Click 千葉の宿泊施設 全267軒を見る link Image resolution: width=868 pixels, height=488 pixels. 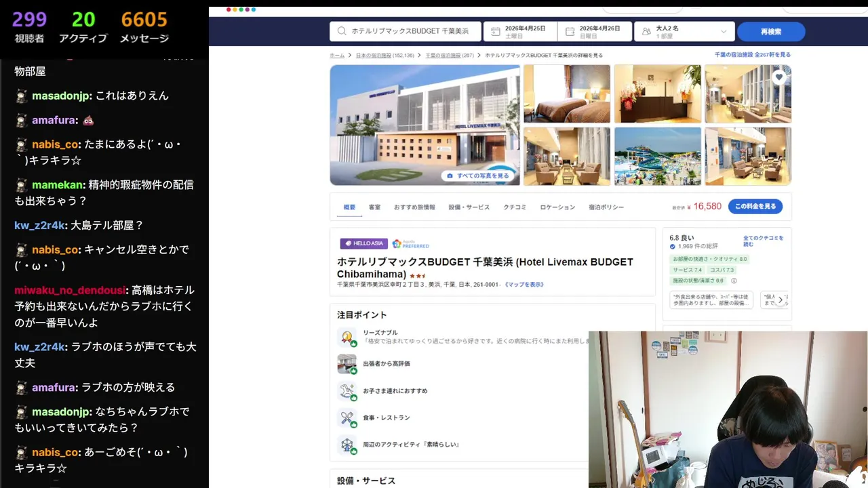tap(753, 55)
